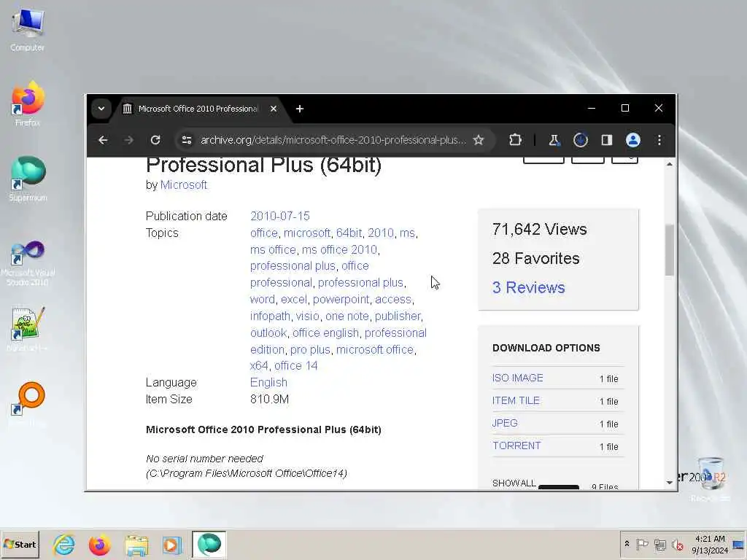Image resolution: width=747 pixels, height=560 pixels.
Task: Download the JPEG file
Action: click(505, 423)
